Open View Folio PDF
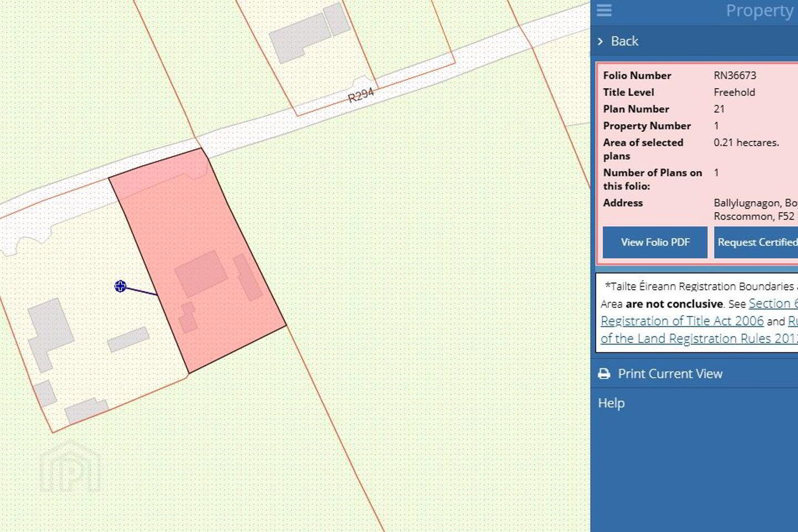This screenshot has width=798, height=532. coord(655,242)
